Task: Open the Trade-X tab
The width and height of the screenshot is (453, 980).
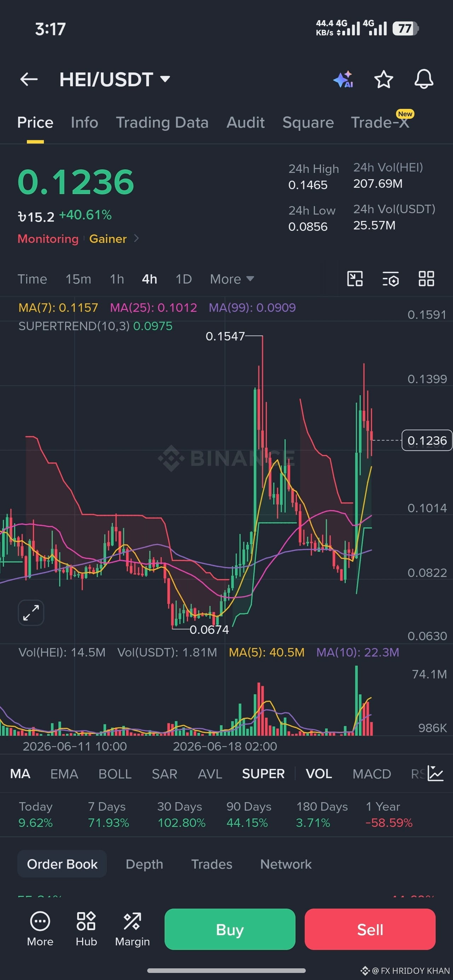Action: pyautogui.click(x=380, y=122)
